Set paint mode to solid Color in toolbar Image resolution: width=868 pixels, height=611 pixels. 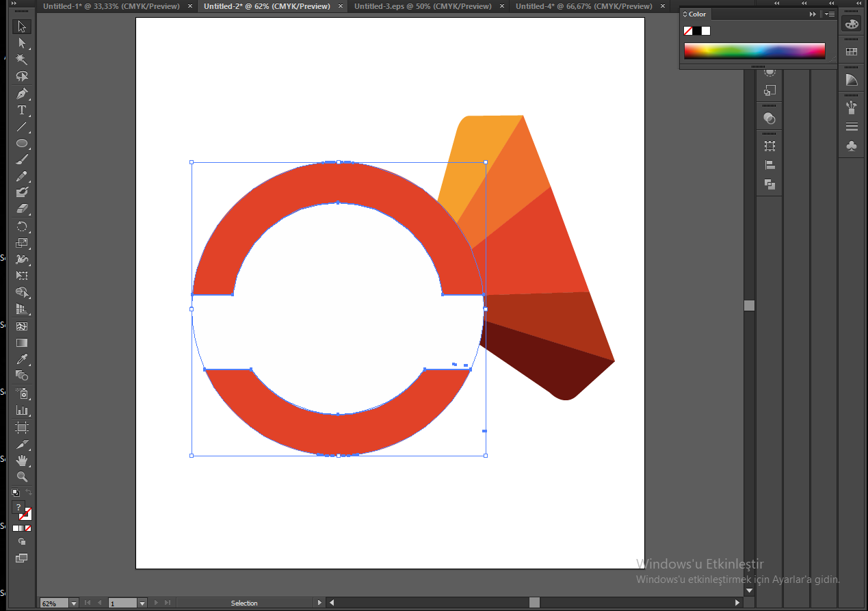point(16,528)
